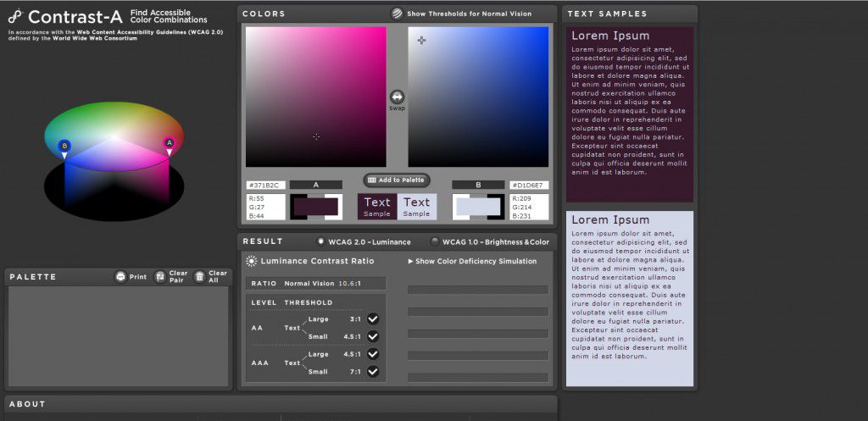868x421 pixels.
Task: Click the Contrast-A logo icon
Action: pyautogui.click(x=14, y=16)
